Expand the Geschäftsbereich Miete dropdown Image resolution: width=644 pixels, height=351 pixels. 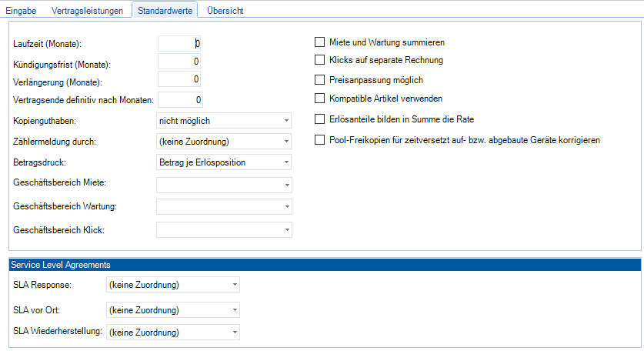[223, 185]
